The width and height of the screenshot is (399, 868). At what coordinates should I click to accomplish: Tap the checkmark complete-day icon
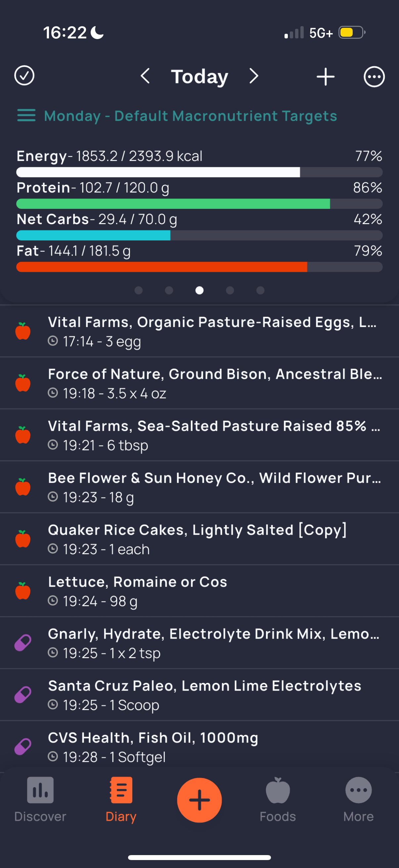(24, 75)
